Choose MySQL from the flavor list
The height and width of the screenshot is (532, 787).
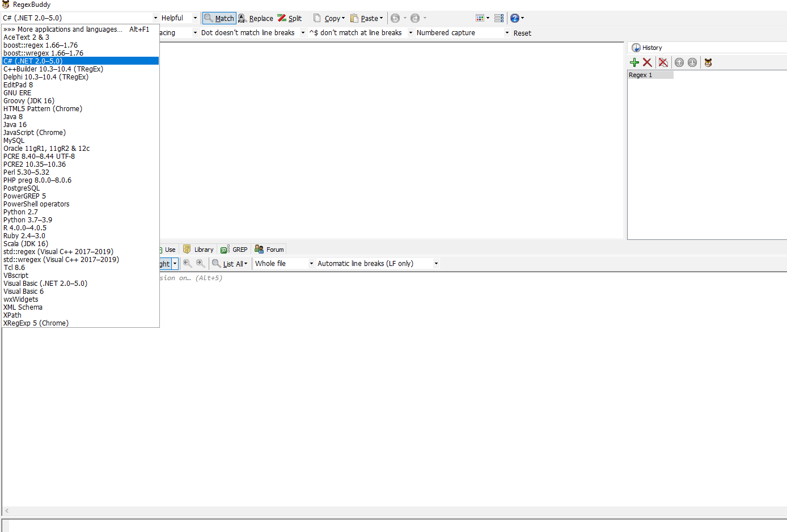click(x=81, y=141)
